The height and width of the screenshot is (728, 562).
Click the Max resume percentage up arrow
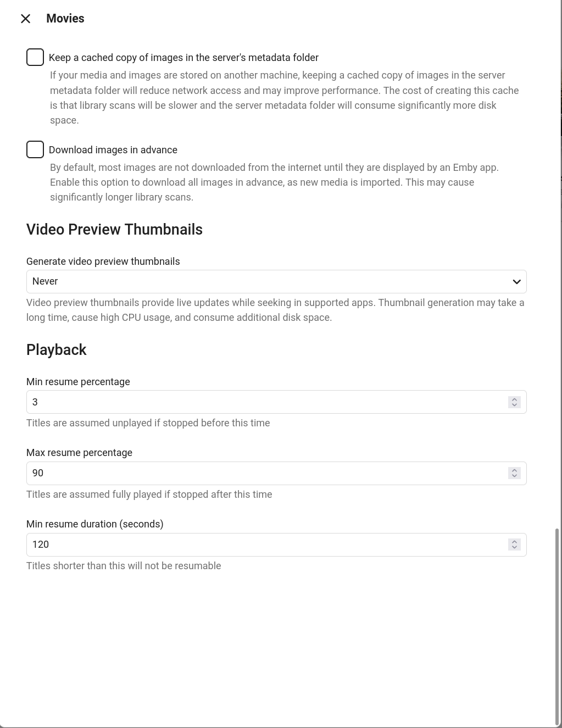pos(514,470)
